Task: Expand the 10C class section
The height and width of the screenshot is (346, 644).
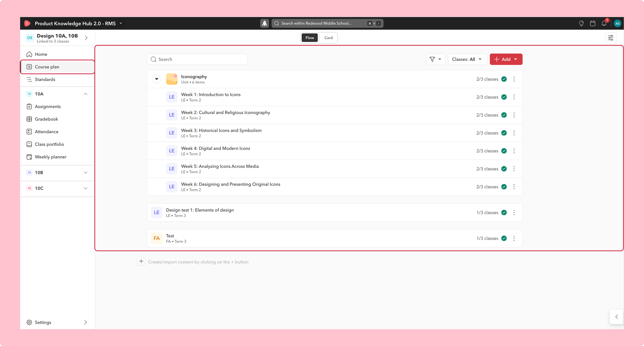Action: tap(86, 188)
